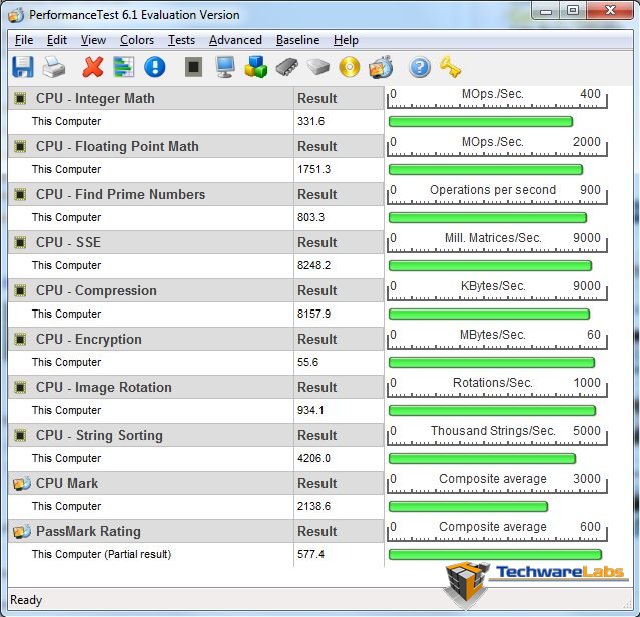Select the CPU - Find Prime Numbers header
The image size is (640, 617).
[120, 194]
